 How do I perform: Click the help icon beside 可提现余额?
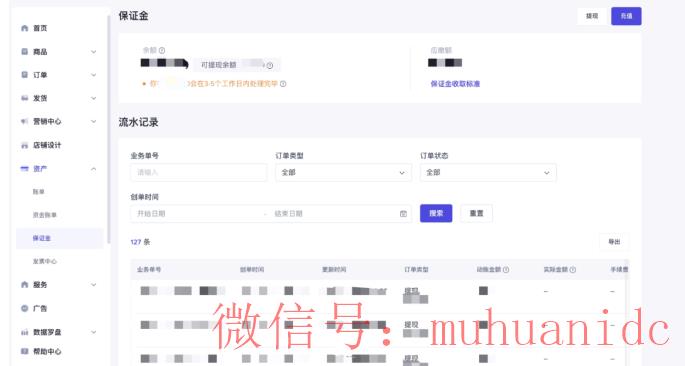coord(270,66)
